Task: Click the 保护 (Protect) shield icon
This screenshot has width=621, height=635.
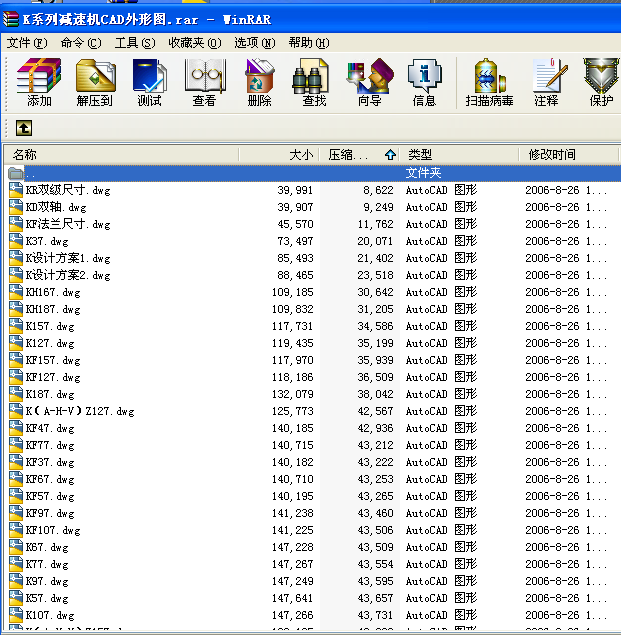Action: [x=602, y=82]
